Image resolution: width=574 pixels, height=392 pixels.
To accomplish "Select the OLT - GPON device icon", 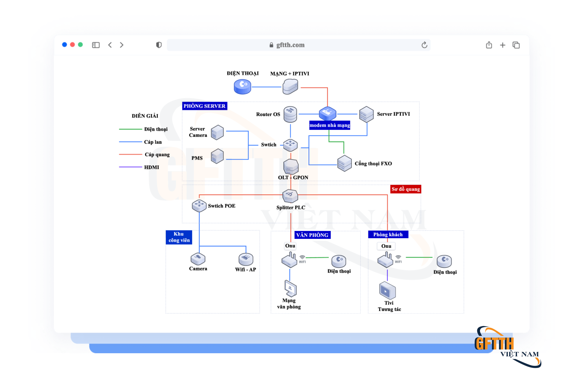I will 291,166.
